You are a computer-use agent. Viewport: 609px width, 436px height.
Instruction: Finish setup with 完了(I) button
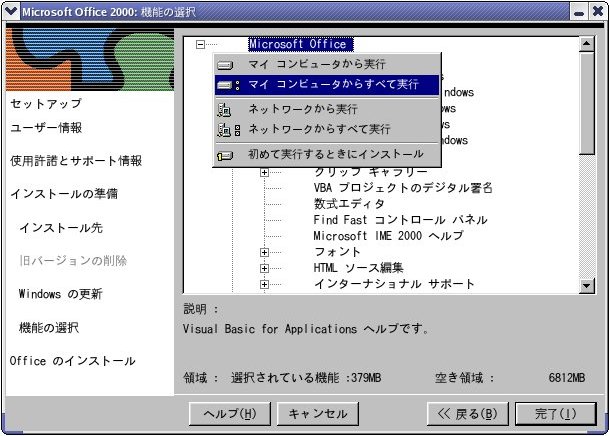[555, 414]
